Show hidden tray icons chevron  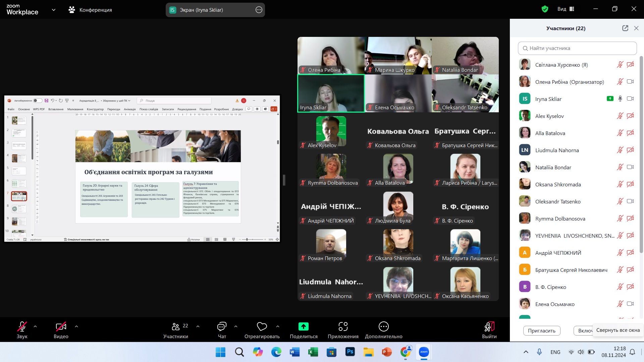click(x=526, y=352)
